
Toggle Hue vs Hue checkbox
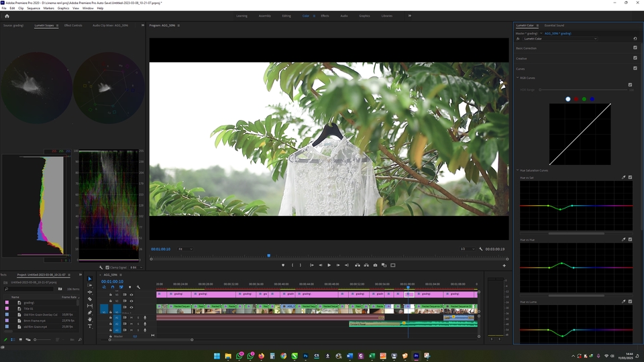(630, 239)
